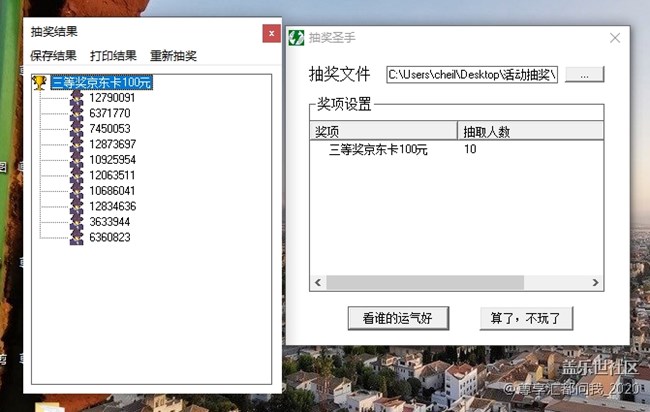Click person icon beside 3633944
This screenshot has height=412, width=650.
point(77,222)
